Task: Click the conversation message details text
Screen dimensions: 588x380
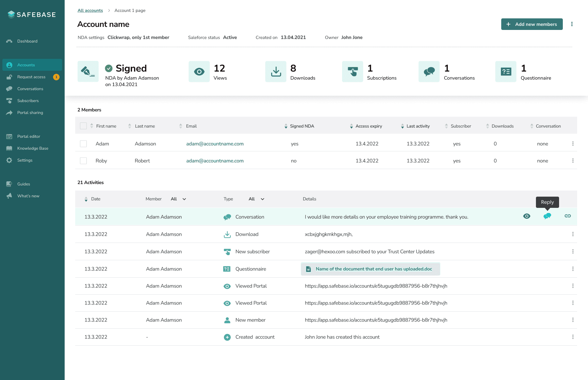Action: 386,217
